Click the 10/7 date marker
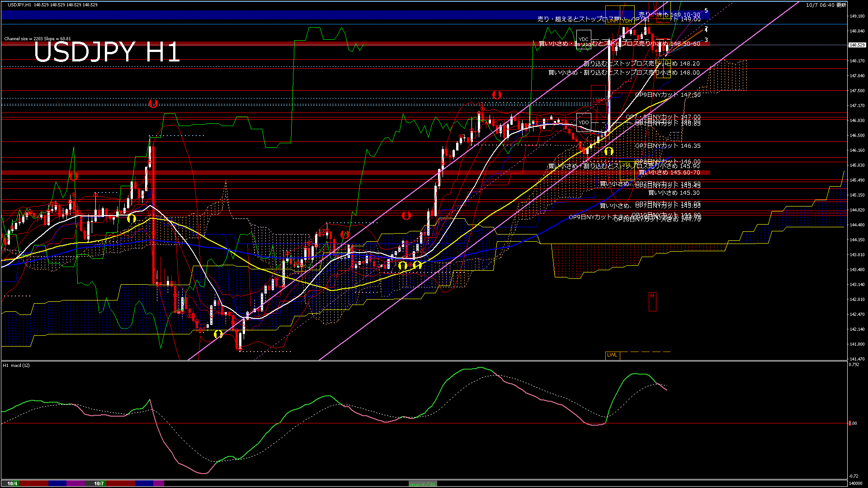This screenshot has width=868, height=488. [99, 483]
